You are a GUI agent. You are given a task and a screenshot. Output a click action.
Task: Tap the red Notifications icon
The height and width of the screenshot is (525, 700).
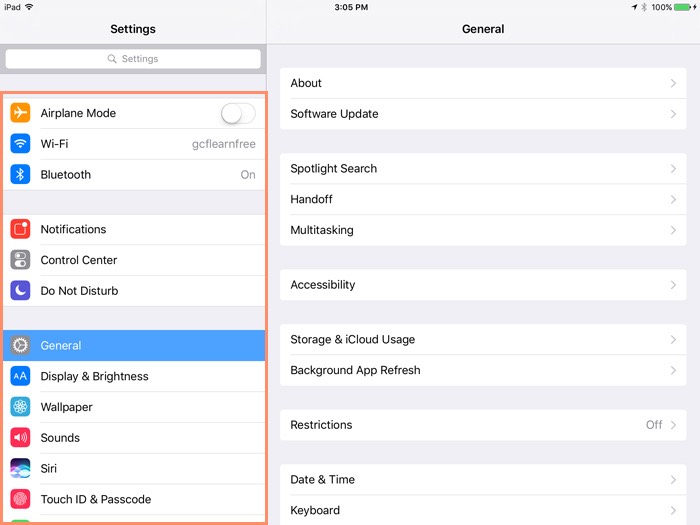(x=20, y=229)
